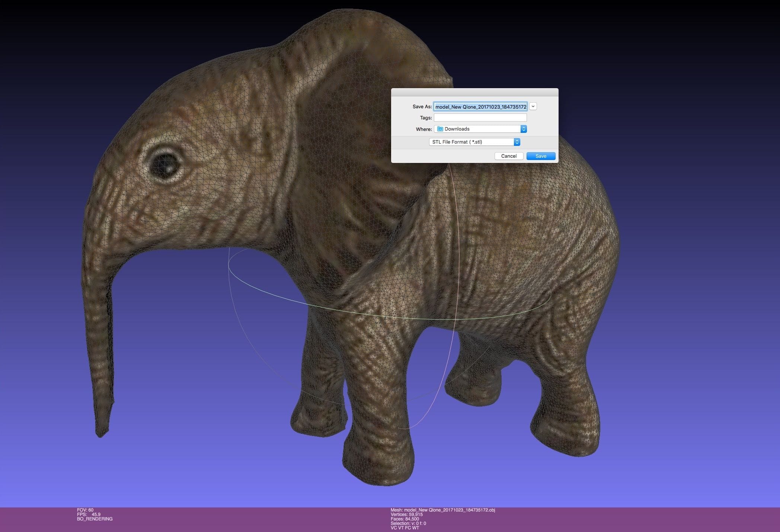The width and height of the screenshot is (780, 532).
Task: Click the tip of the elephant's trunk
Action: point(101,432)
